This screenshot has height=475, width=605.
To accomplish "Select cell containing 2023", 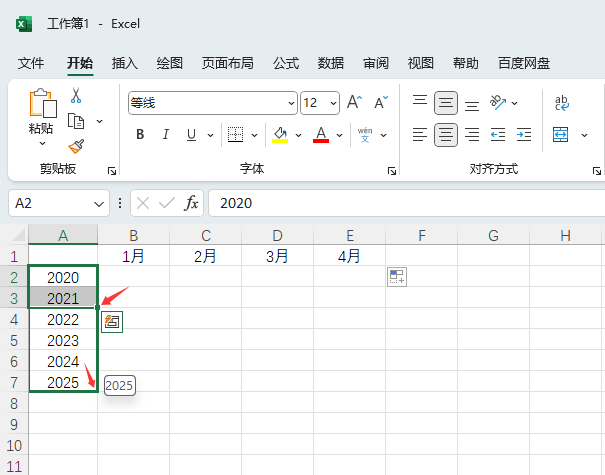I will point(63,340).
